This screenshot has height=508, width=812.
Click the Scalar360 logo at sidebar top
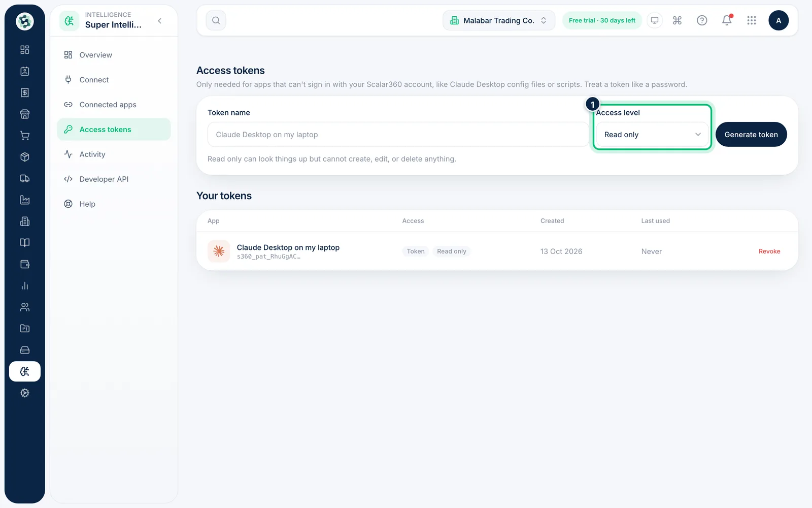24,21
